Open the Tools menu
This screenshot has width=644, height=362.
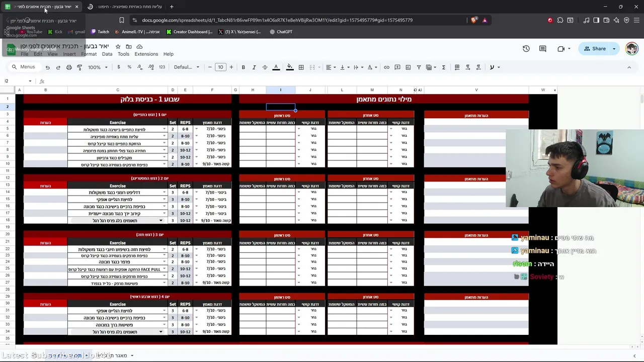(x=123, y=54)
